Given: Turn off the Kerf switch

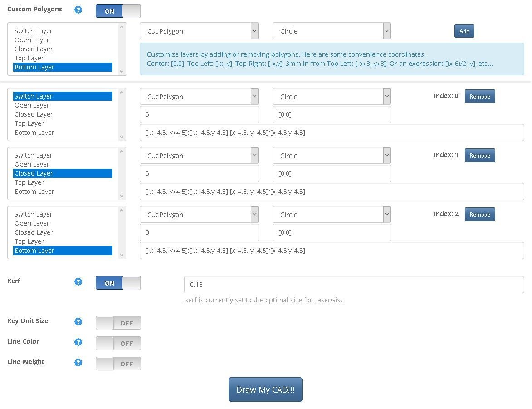Looking at the screenshot, I should [x=118, y=283].
